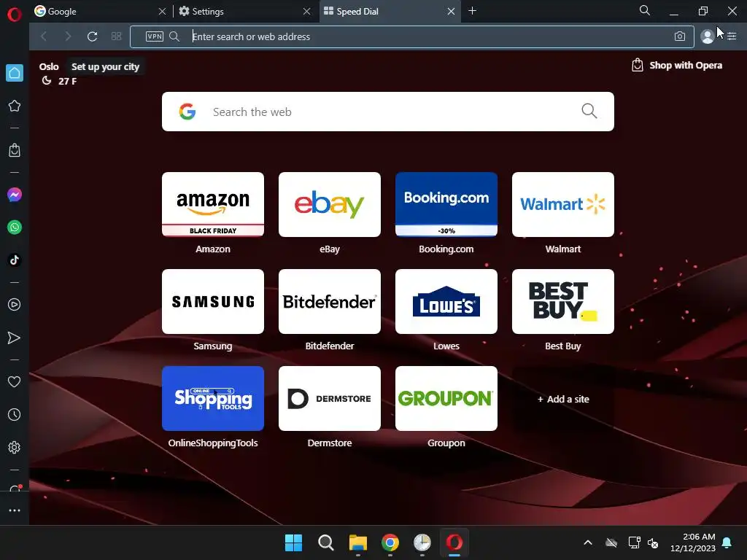Screen dimensions: 747x560
Task: Open File Explorer from taskbar
Action: (x=357, y=542)
